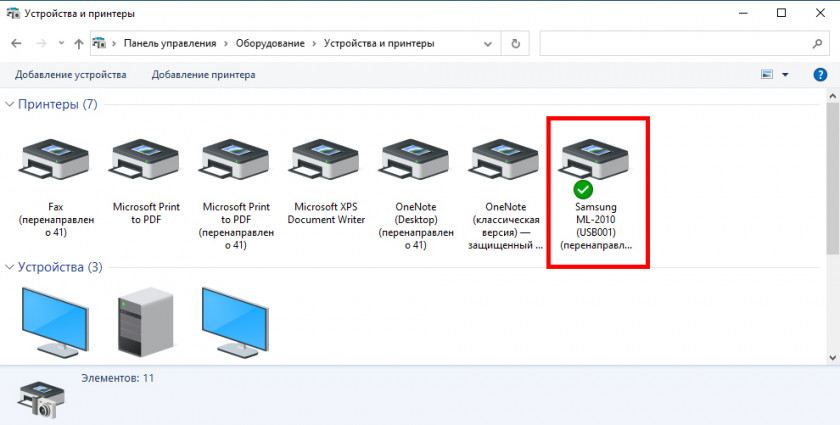Select the Fax printer icon
This screenshot has width=840, height=425.
pos(55,159)
